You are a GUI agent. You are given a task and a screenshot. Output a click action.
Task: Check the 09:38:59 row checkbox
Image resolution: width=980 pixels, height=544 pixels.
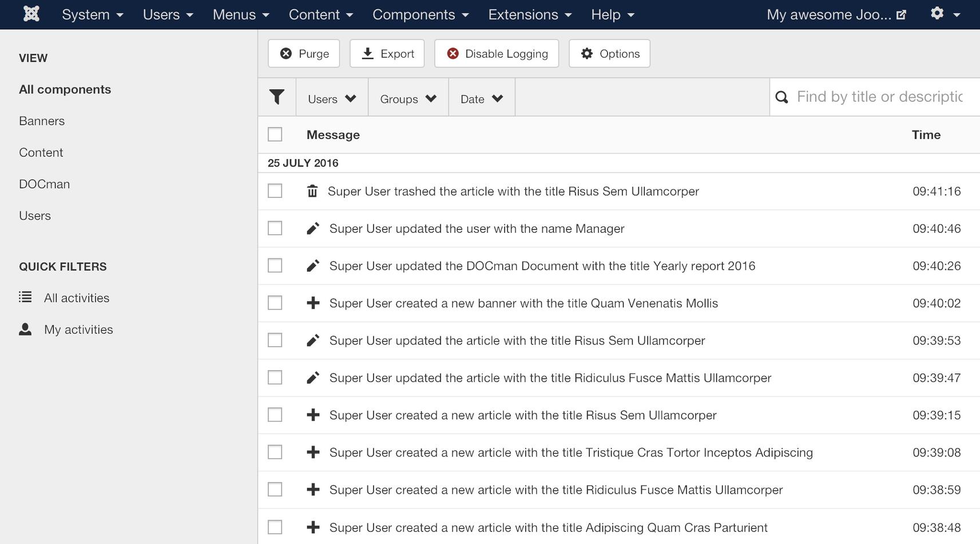click(x=275, y=490)
